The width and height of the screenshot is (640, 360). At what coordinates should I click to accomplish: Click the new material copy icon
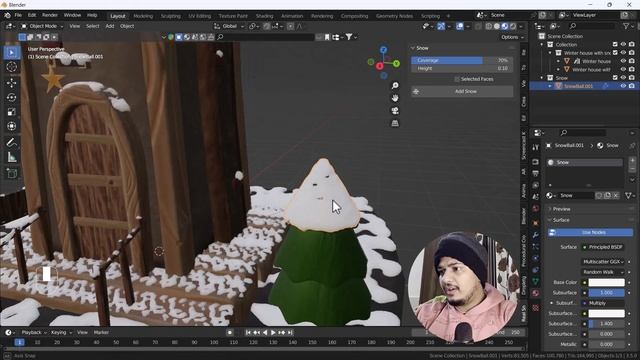tap(607, 196)
